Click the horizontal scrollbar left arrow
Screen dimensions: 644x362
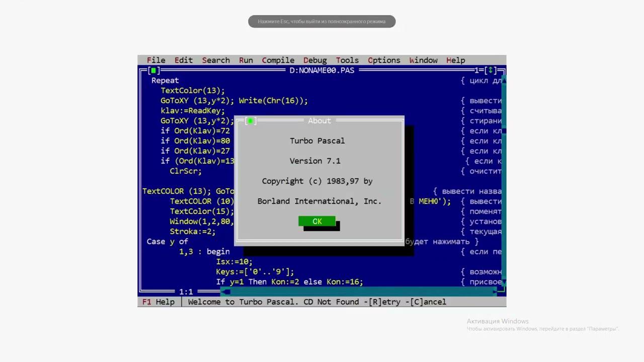225,292
